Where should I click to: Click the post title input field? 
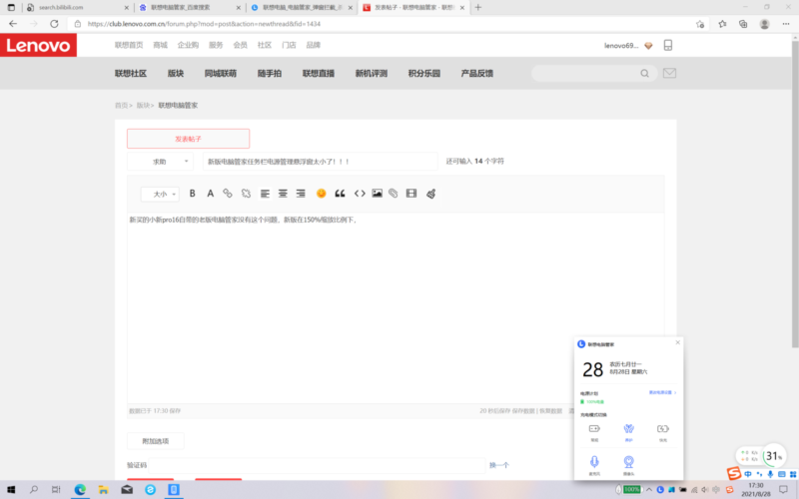point(320,161)
